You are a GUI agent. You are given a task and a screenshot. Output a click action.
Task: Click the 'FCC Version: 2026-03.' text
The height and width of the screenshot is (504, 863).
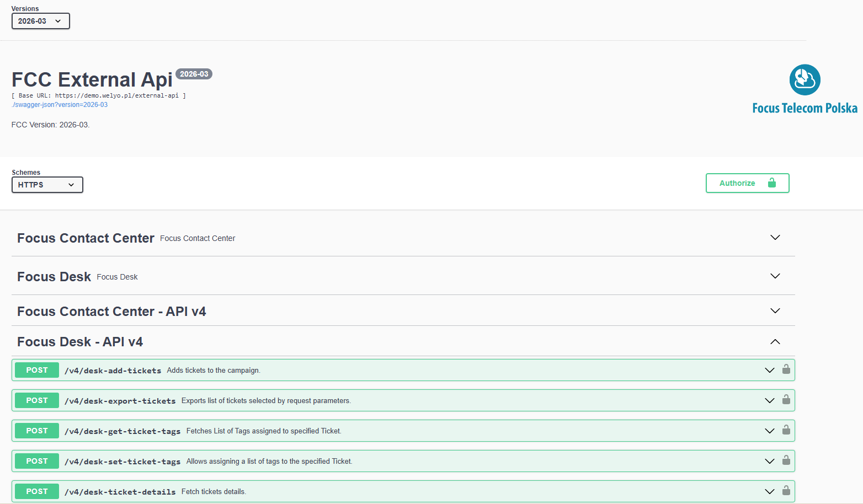(50, 125)
